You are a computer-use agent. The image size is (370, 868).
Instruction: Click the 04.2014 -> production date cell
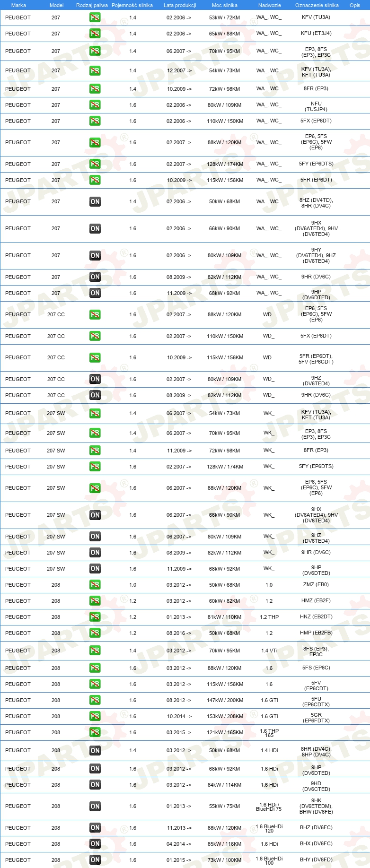(179, 844)
